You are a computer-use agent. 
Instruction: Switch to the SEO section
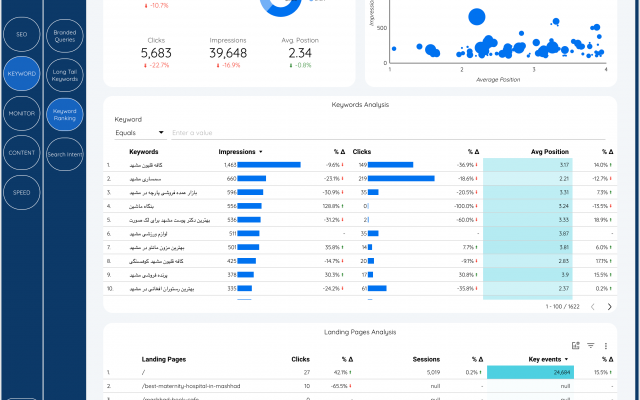click(21, 35)
